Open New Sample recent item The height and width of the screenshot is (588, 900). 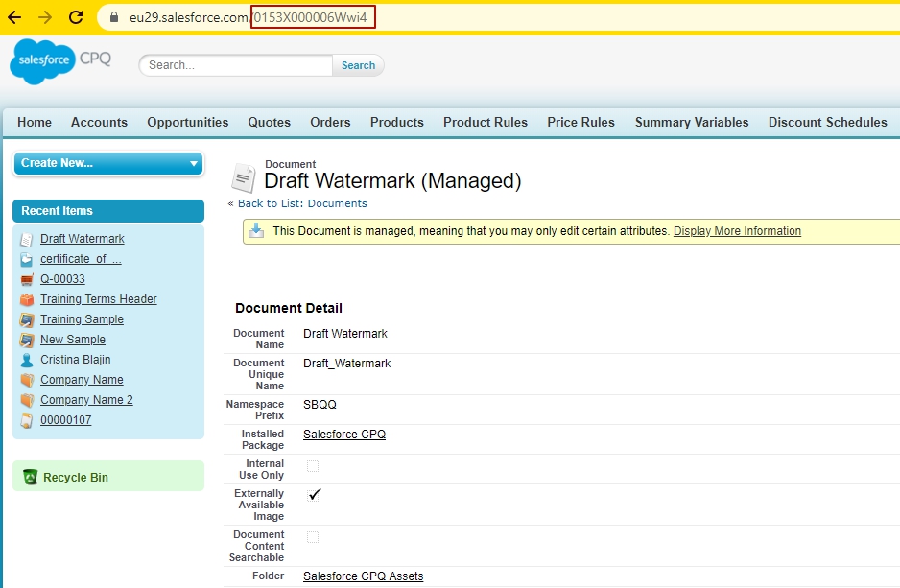pos(73,339)
